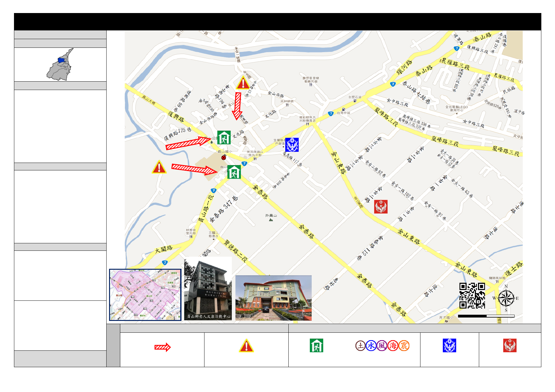Image resolution: width=555 pixels, height=392 pixels.
Task: Click the legend red hatched arrow symbol
Action: point(163,347)
